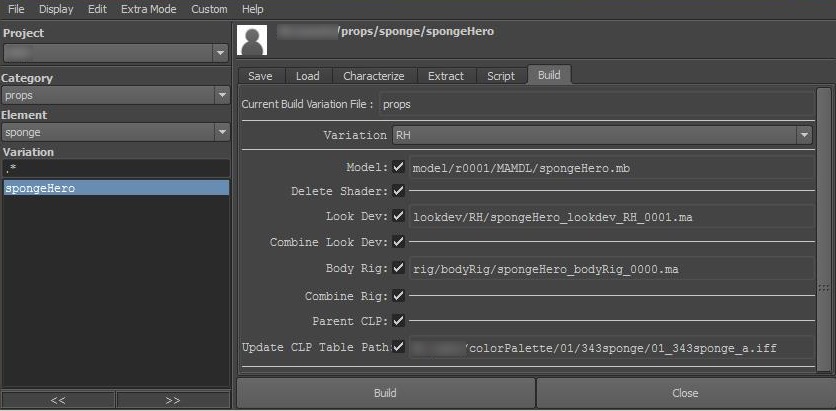Toggle the Body Rig checkbox

(398, 268)
